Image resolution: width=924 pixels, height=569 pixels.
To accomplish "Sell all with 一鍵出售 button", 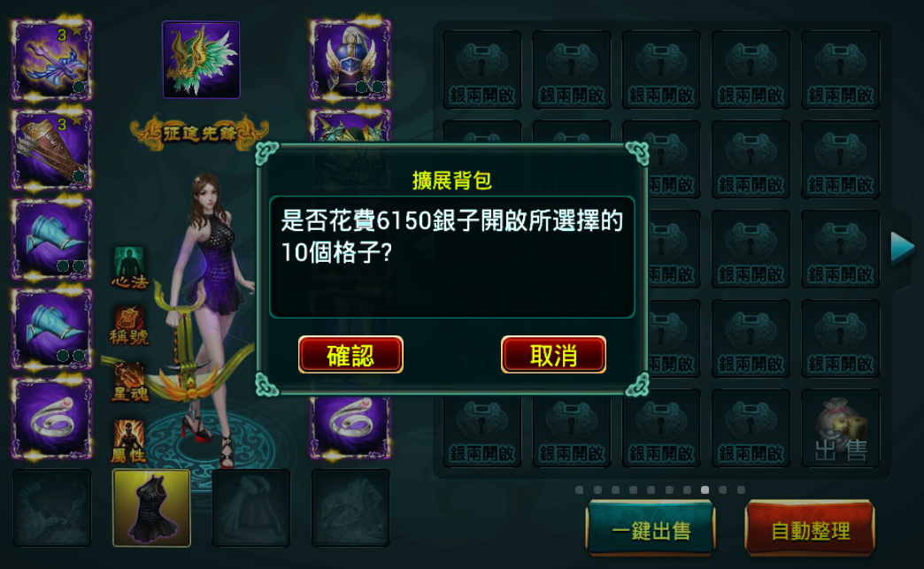I will coord(651,528).
